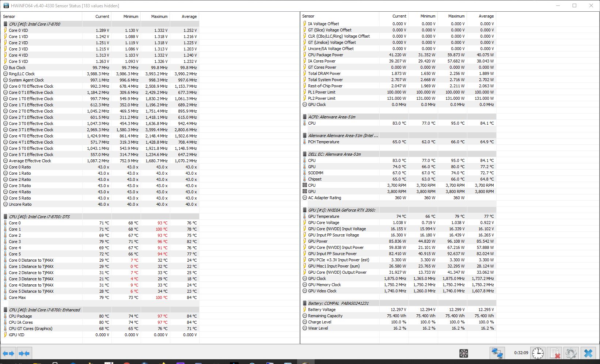Open the remote network monitoring icon
600x364 pixels.
(x=497, y=353)
